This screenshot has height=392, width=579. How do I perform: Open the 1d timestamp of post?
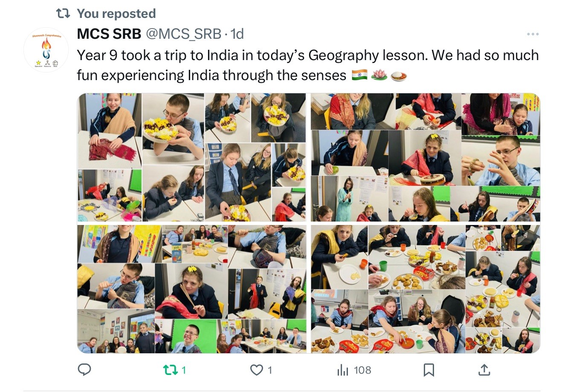tap(237, 34)
